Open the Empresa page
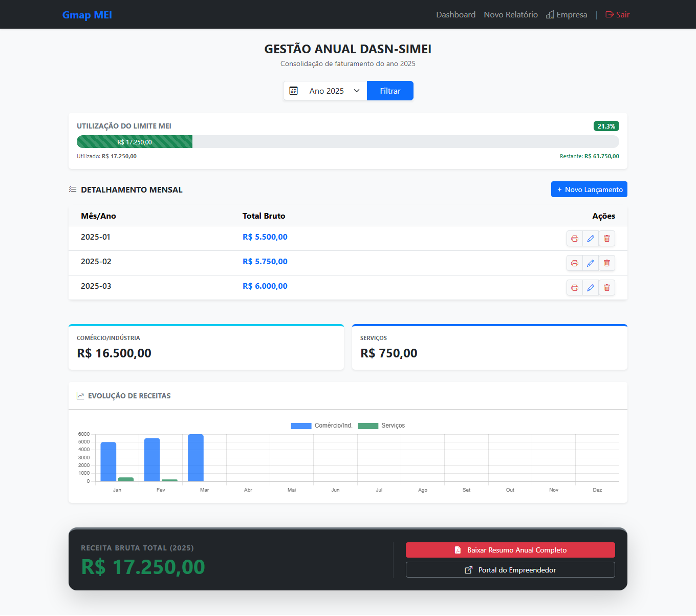 point(567,15)
